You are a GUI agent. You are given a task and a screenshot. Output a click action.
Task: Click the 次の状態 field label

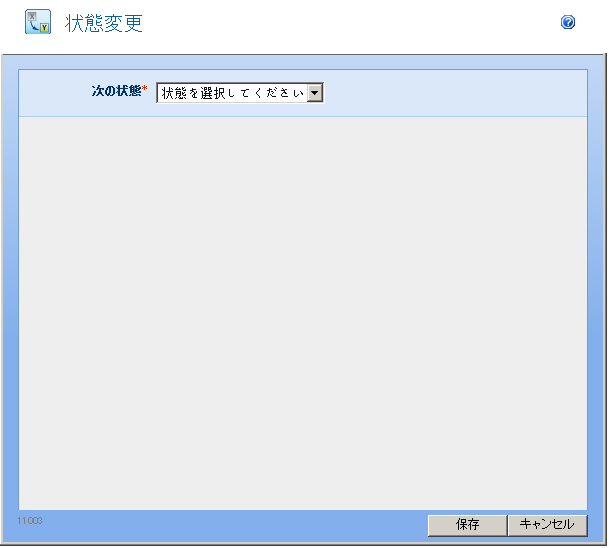click(x=115, y=91)
